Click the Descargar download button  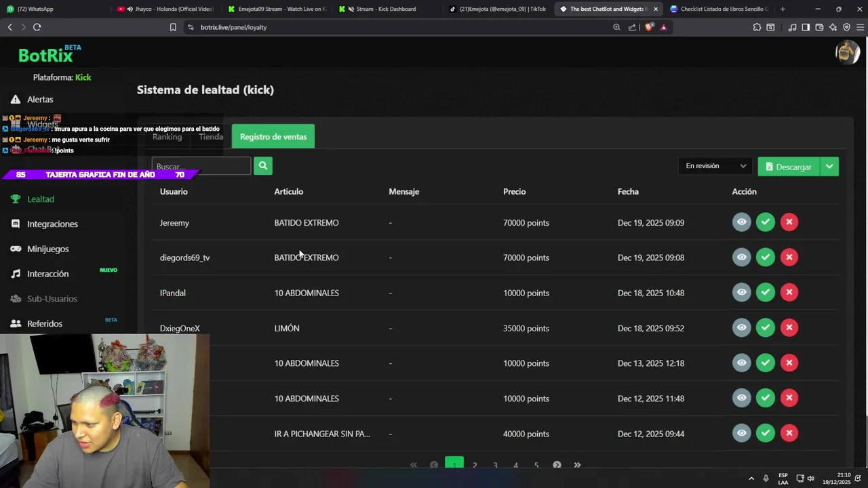tap(789, 167)
